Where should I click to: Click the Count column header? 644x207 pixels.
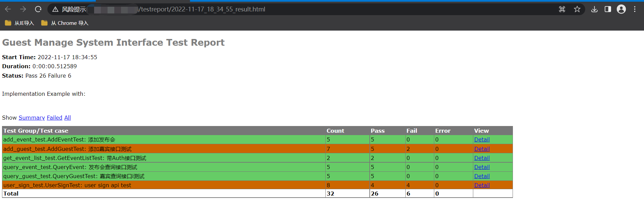(335, 131)
